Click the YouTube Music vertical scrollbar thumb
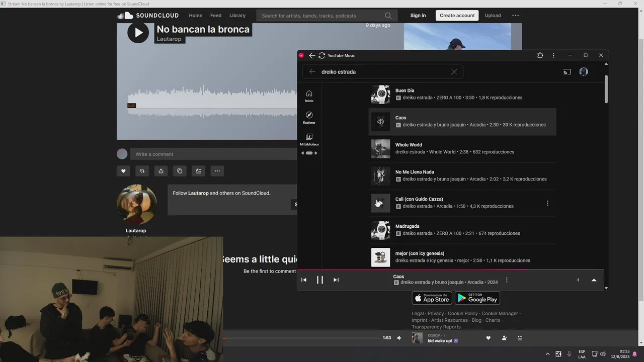 [x=606, y=89]
